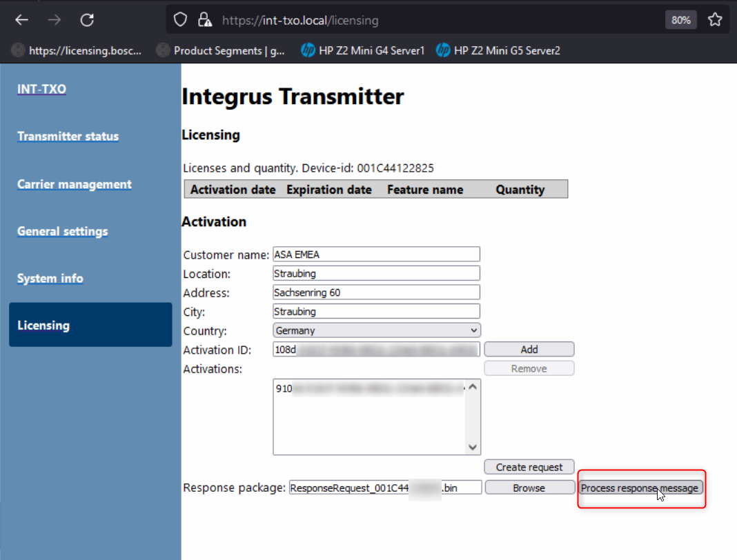The image size is (737, 560).
Task: Reload the page with refresh icon
Action: coord(87,20)
